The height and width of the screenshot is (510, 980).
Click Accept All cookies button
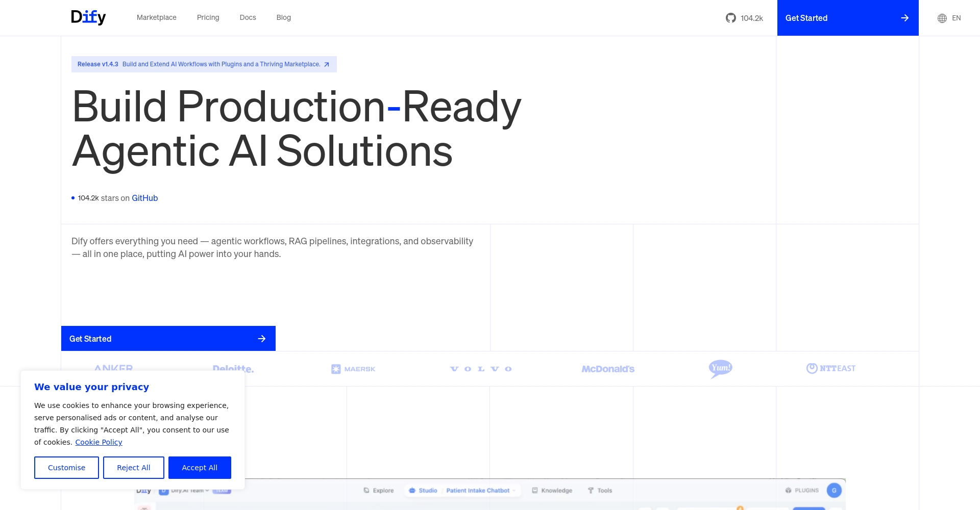point(200,468)
